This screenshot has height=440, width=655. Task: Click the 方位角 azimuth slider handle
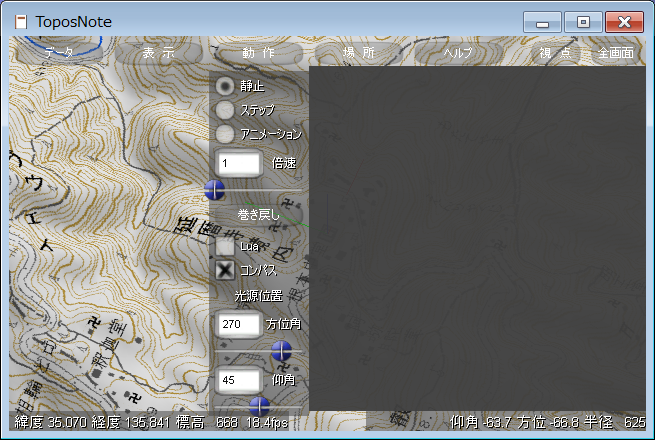point(281,351)
